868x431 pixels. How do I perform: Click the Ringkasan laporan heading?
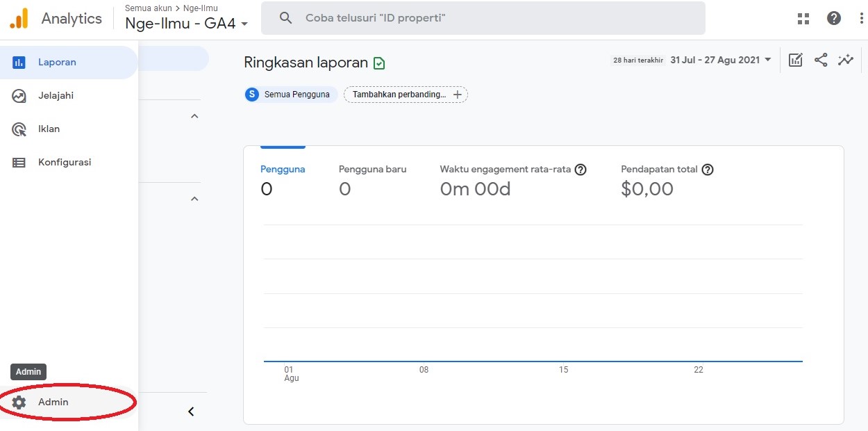click(x=306, y=63)
